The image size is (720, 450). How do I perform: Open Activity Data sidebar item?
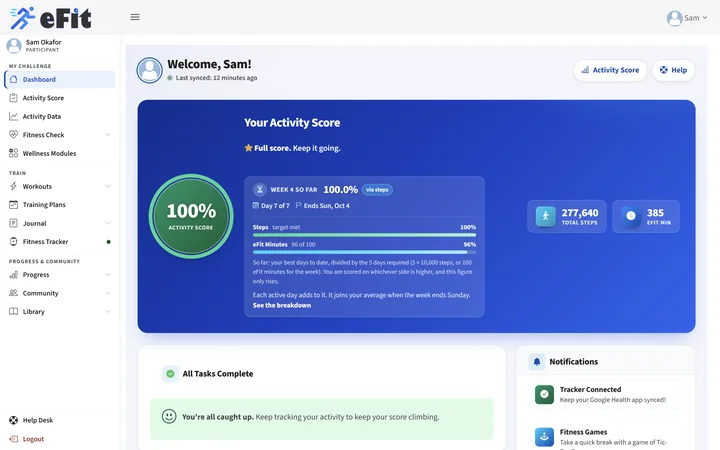(x=60, y=116)
